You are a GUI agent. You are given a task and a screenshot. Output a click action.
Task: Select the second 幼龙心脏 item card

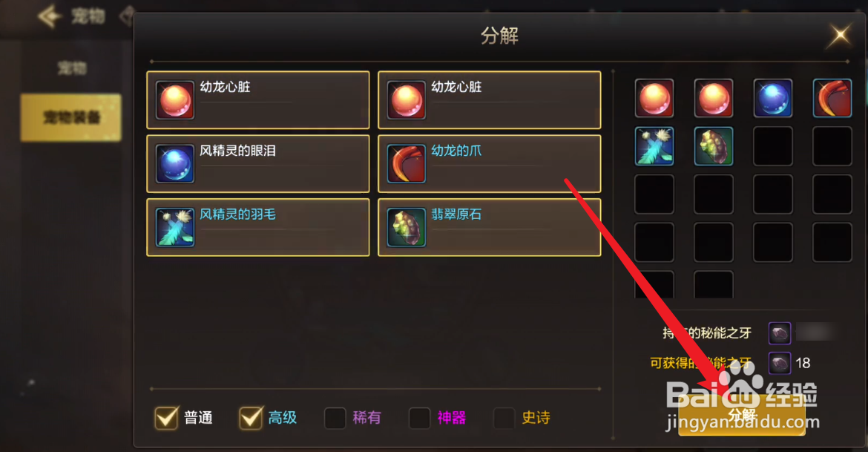[x=490, y=99]
